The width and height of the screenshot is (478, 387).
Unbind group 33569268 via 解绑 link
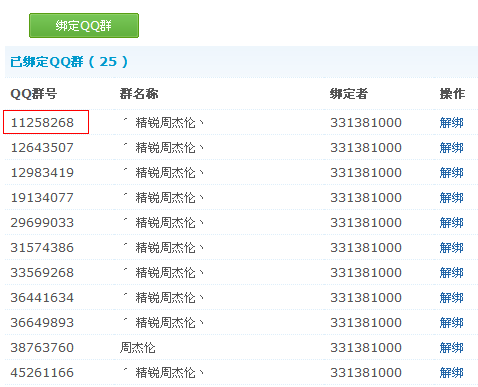451,273
